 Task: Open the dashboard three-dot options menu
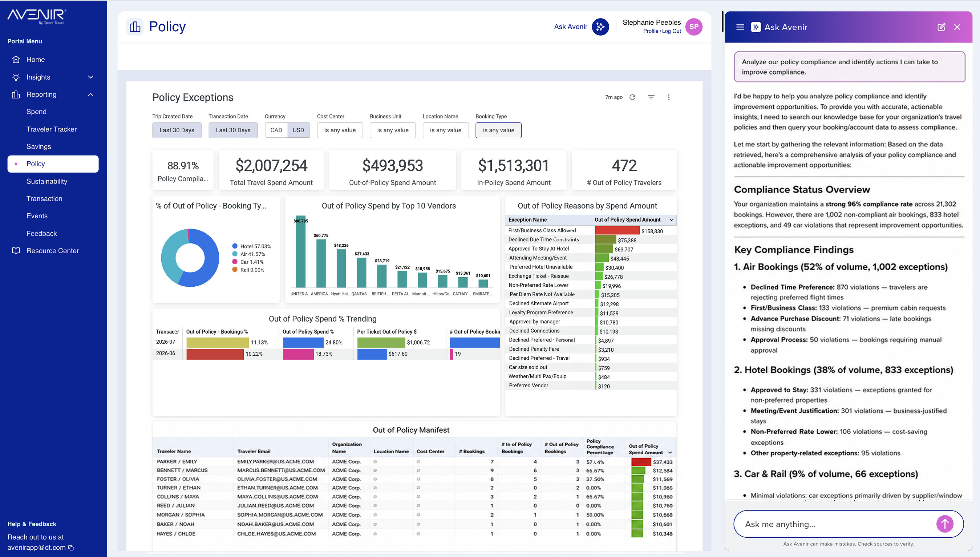(x=669, y=97)
